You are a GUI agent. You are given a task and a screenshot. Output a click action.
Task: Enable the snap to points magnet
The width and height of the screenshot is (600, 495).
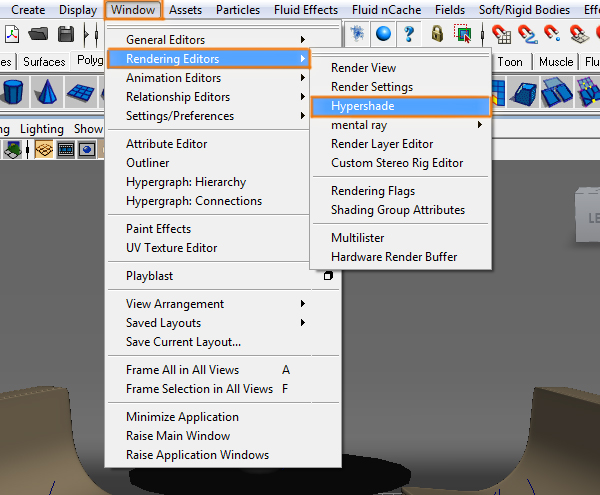(553, 34)
